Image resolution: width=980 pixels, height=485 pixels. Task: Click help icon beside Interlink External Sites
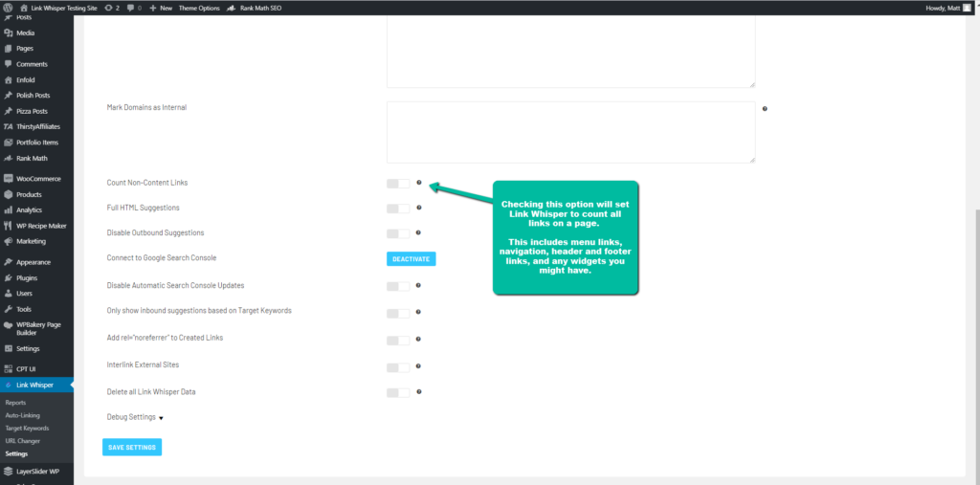tap(419, 366)
